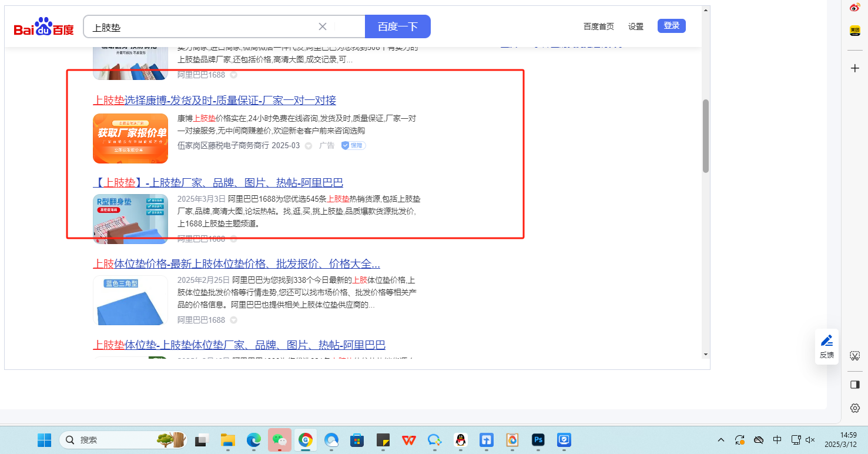
Task: Open the Meituan sidebar icon
Action: pos(855,31)
